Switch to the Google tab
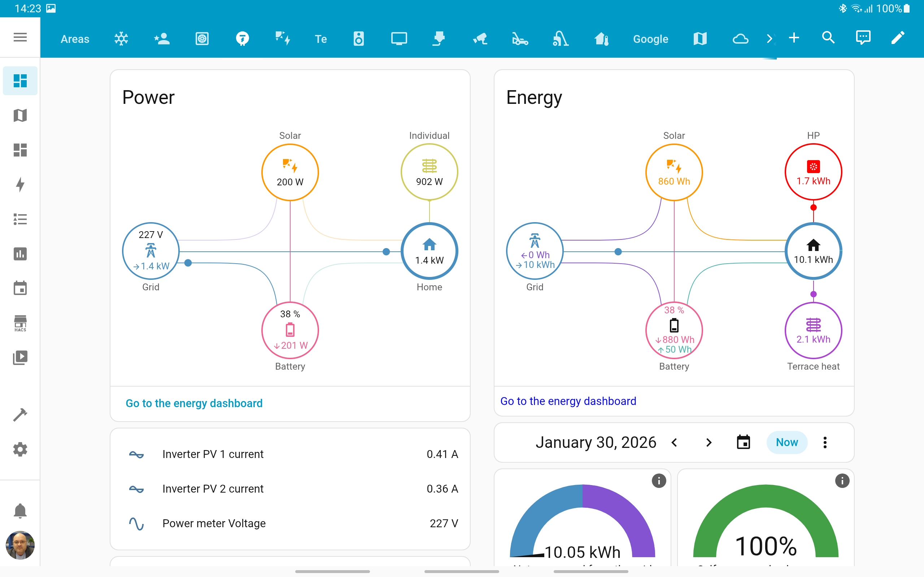The width and height of the screenshot is (924, 577). [x=650, y=39]
